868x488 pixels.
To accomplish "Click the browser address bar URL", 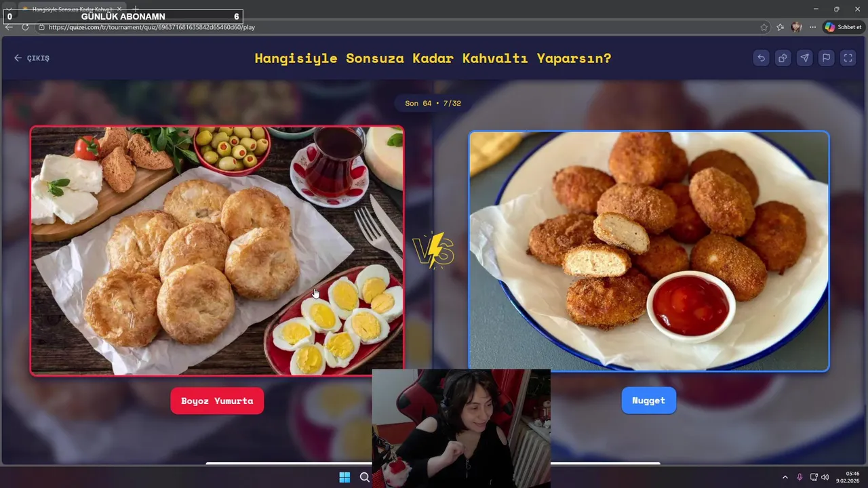I will (x=152, y=27).
